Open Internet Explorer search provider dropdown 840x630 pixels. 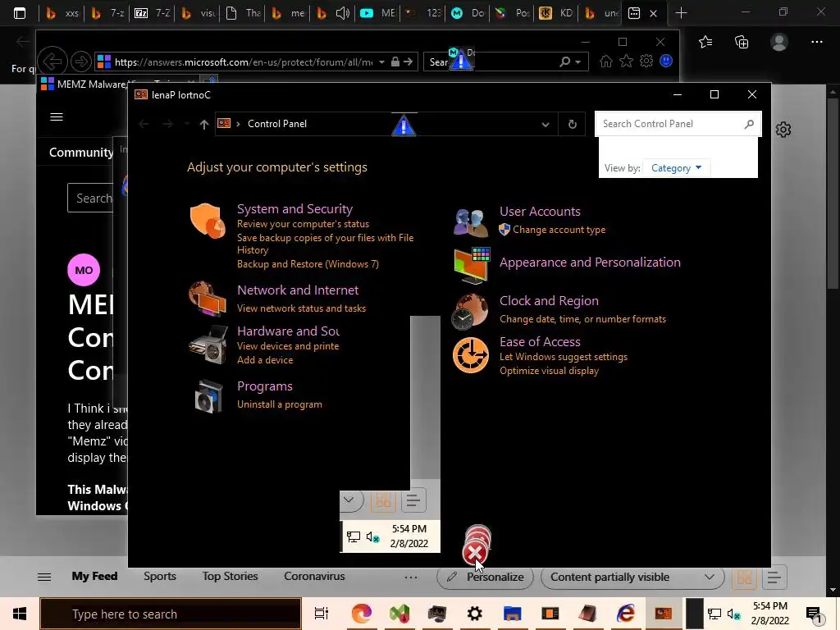(x=578, y=62)
